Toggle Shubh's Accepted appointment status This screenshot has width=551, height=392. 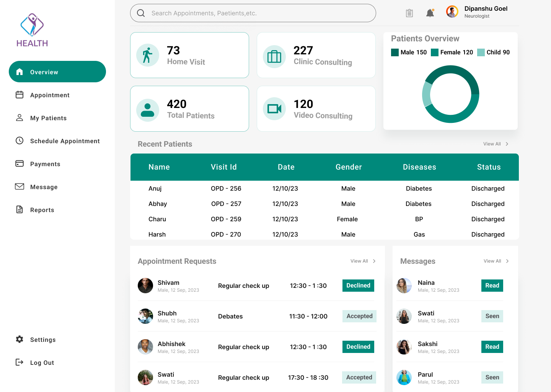[x=359, y=316]
